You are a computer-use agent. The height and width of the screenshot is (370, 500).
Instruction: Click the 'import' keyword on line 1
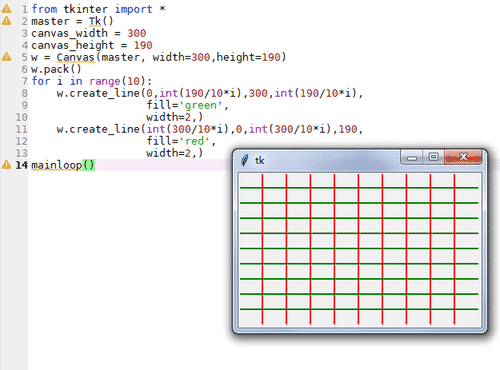pos(133,9)
